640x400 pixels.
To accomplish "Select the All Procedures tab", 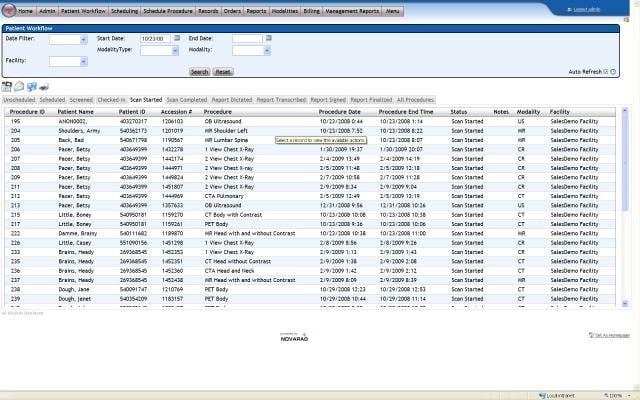I will [x=415, y=100].
